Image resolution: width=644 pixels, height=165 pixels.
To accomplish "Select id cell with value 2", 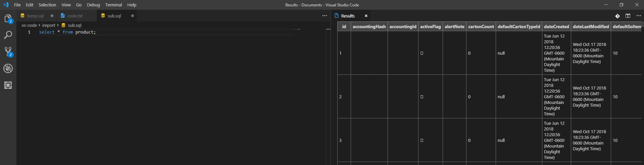I will 344,97.
